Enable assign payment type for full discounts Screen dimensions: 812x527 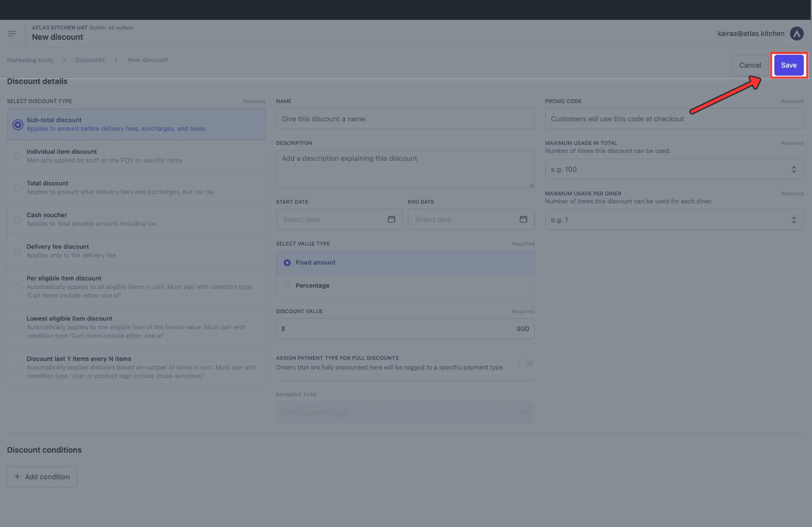[x=526, y=363]
